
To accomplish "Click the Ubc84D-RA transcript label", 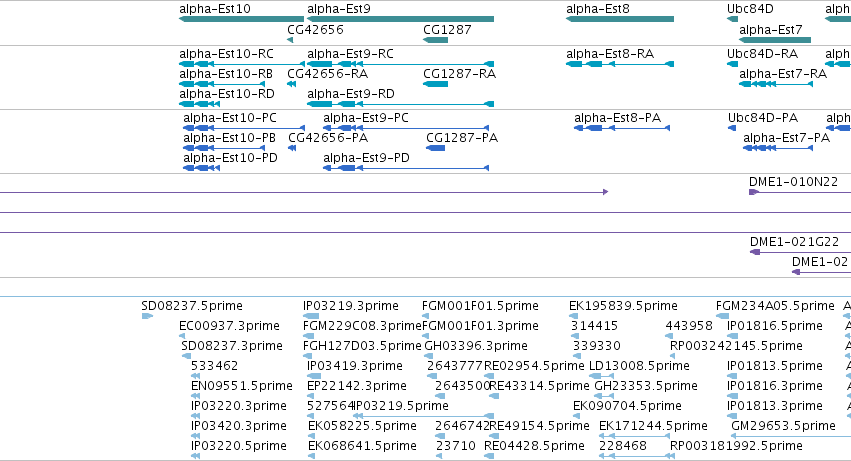I will pyautogui.click(x=763, y=54).
